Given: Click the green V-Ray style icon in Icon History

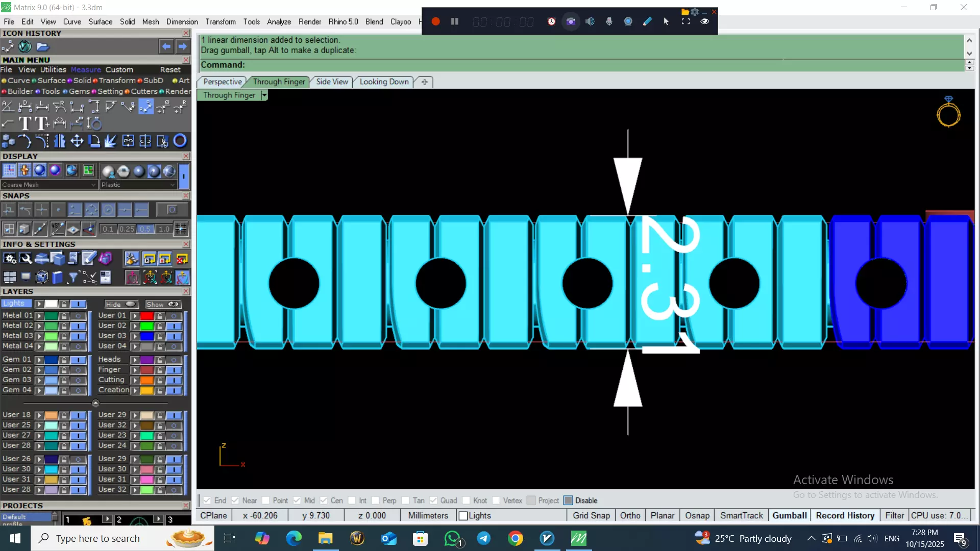Looking at the screenshot, I should pos(25,46).
